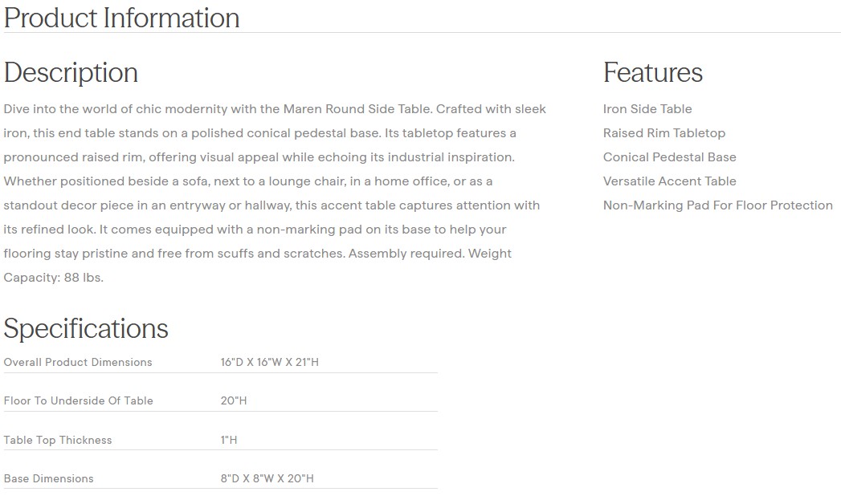Viewport: 841px width, 504px height.
Task: Click the Floor To Underside Of Table label
Action: 78,400
